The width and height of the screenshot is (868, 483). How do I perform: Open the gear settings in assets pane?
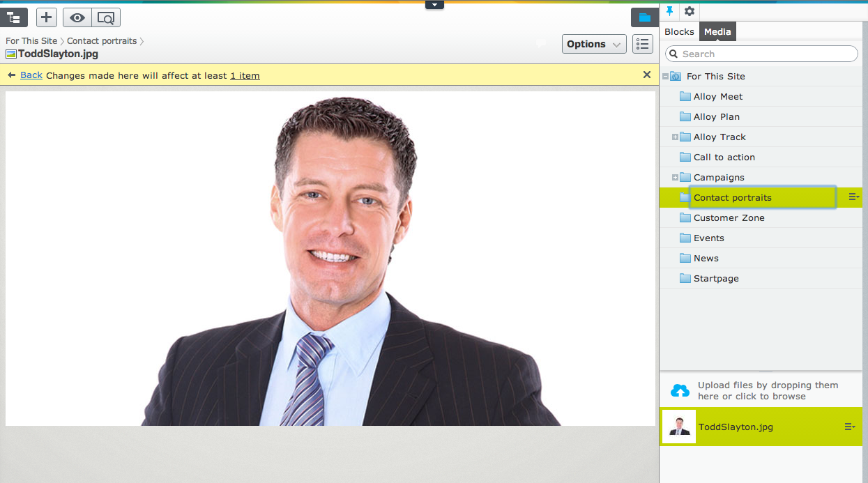click(x=689, y=11)
